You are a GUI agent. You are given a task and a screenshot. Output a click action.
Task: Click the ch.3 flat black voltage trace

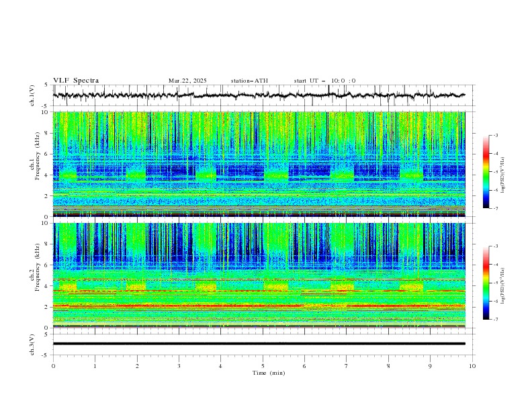pos(259,344)
